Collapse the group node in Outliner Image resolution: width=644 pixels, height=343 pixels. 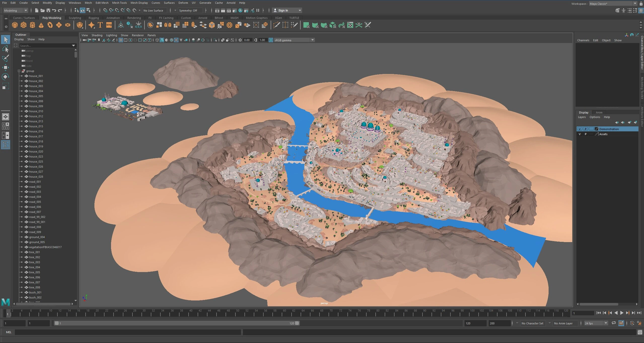click(x=19, y=71)
